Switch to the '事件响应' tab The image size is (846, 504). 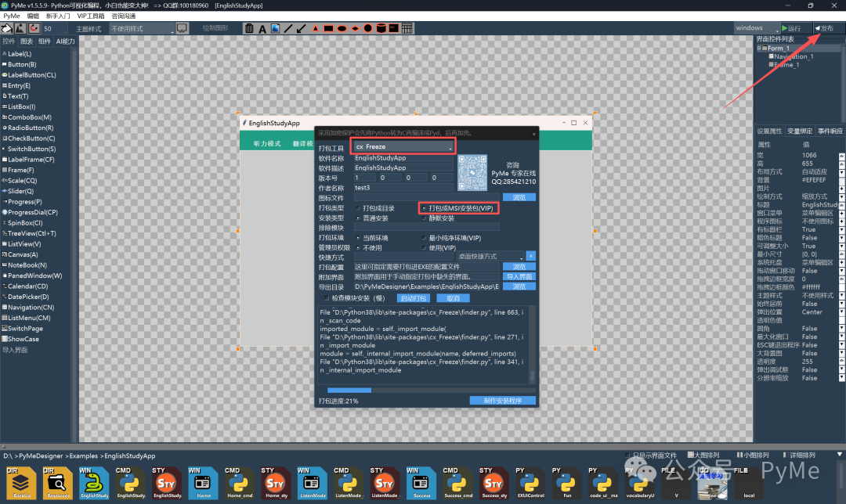click(830, 131)
